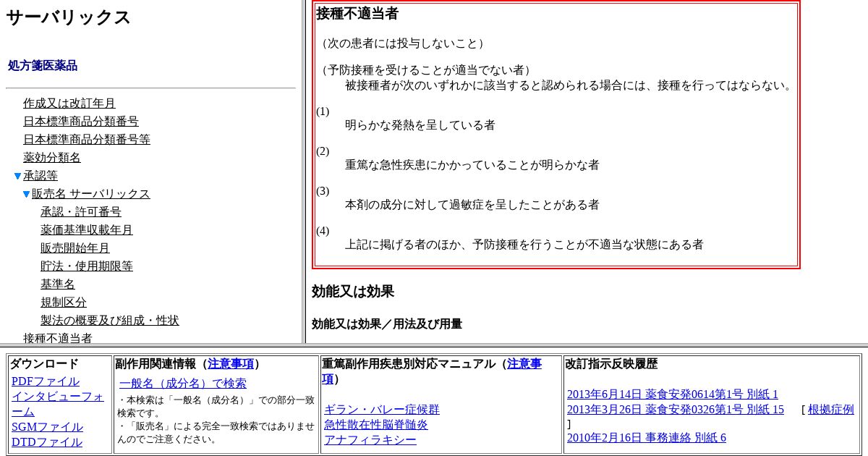Search by 一般名（成分名）で検索 link

tap(183, 384)
